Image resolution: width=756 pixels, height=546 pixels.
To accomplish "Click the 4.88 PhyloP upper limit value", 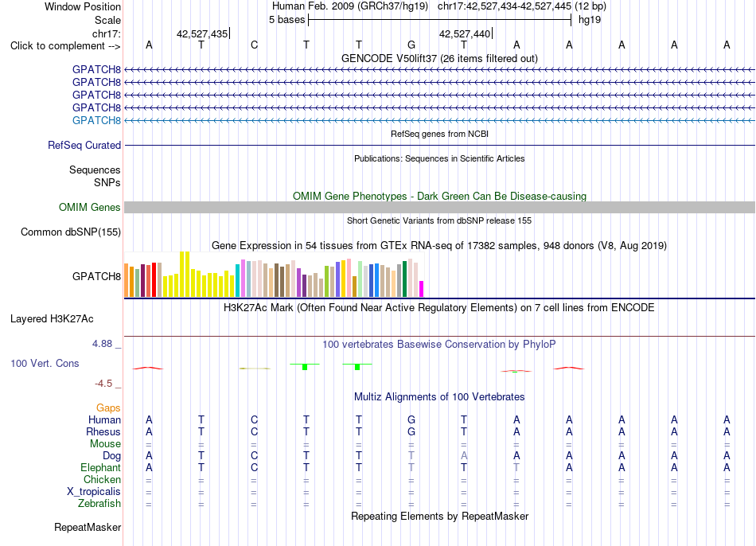I will pyautogui.click(x=102, y=344).
